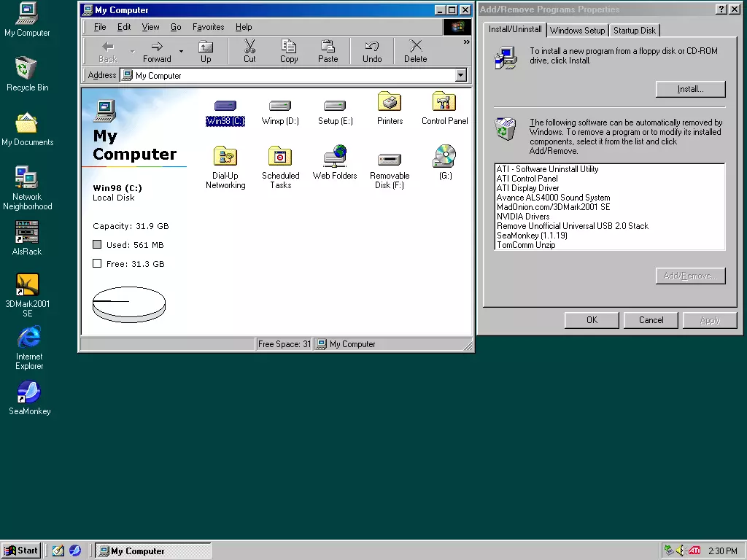Select SeaMonkey (1.1.19) in program list
The width and height of the screenshot is (747, 560).
tap(610, 236)
